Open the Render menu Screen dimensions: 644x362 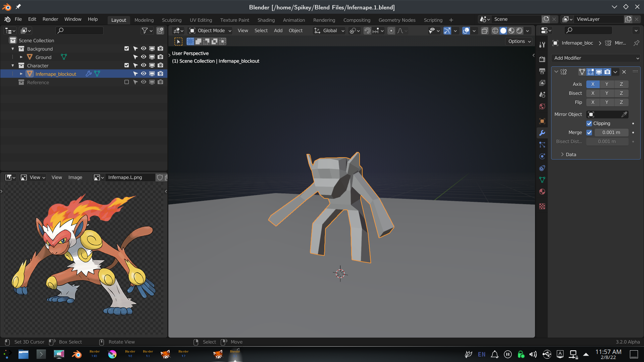point(50,19)
